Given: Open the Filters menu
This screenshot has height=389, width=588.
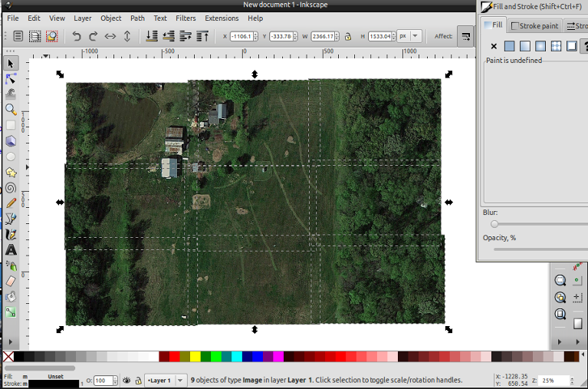Looking at the screenshot, I should pos(186,18).
